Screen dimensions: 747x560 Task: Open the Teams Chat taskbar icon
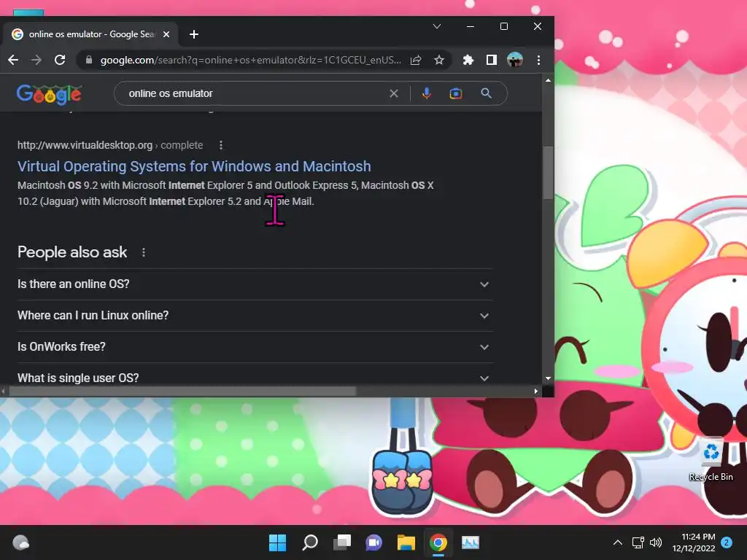point(374,542)
